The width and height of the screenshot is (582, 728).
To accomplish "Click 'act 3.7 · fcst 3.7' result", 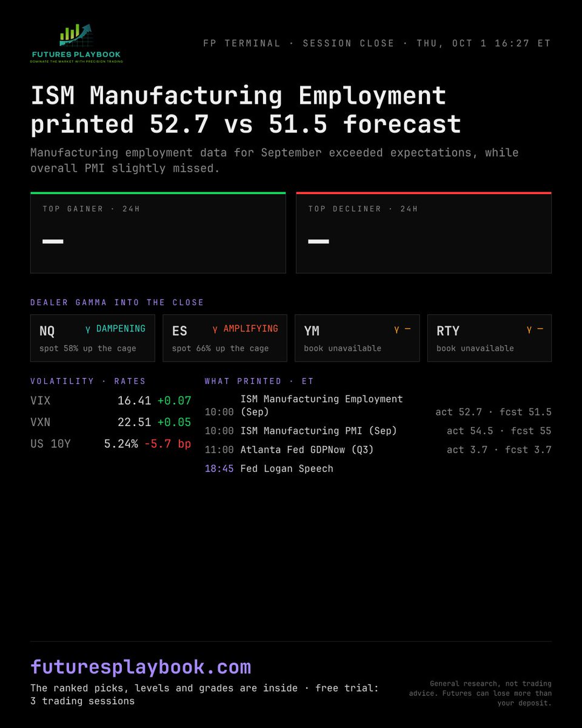I will (499, 450).
